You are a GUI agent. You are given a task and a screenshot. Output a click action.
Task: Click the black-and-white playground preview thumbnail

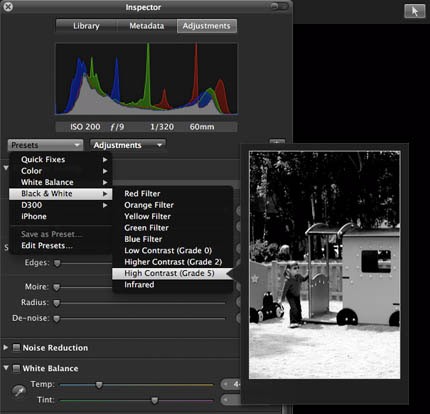[x=325, y=265]
